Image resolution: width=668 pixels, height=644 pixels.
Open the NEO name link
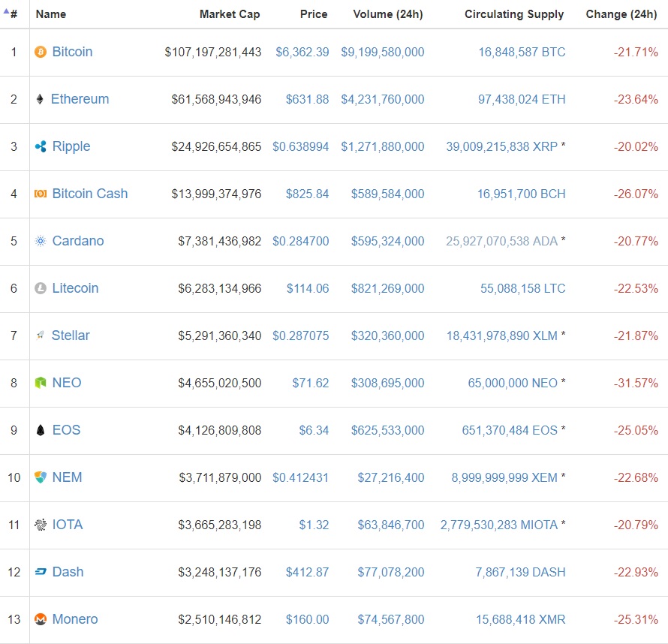click(67, 383)
